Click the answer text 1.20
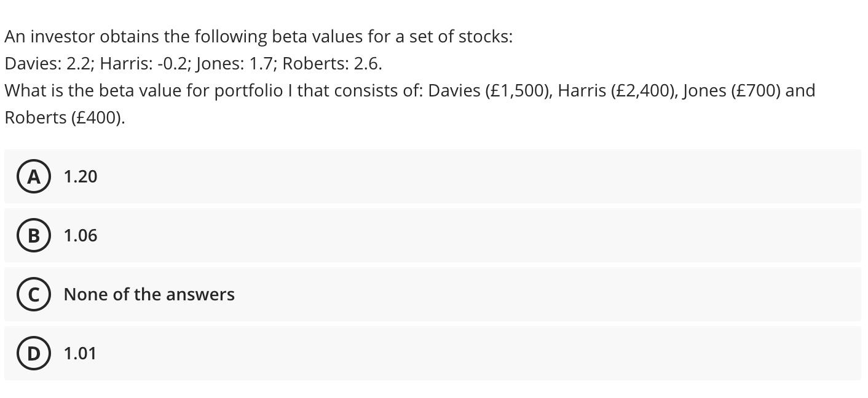868x398 pixels. 81,176
